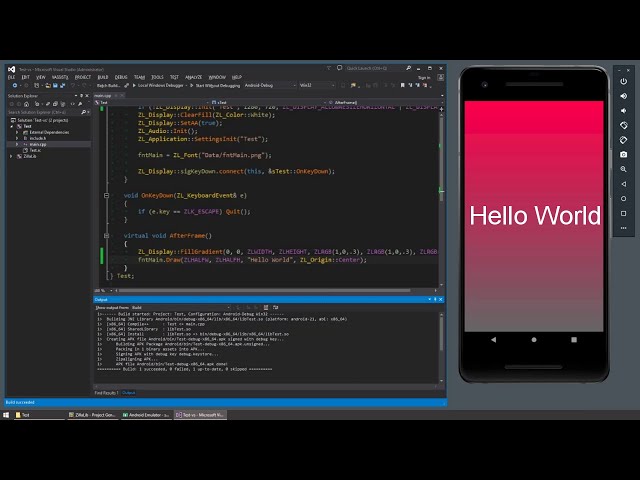Open the Test folder taskbar button
Viewport: 640px width, 480px height.
[39, 415]
